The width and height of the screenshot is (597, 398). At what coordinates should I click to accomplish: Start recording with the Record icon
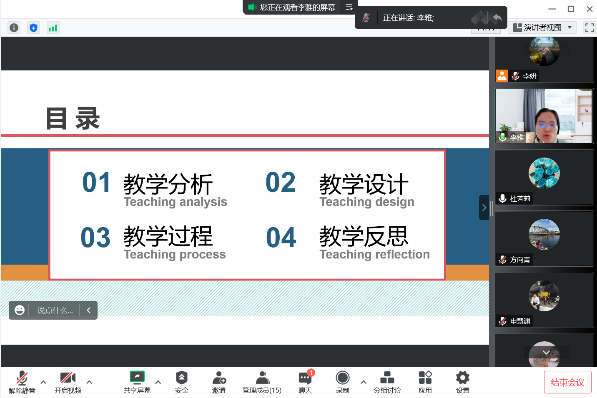342,382
